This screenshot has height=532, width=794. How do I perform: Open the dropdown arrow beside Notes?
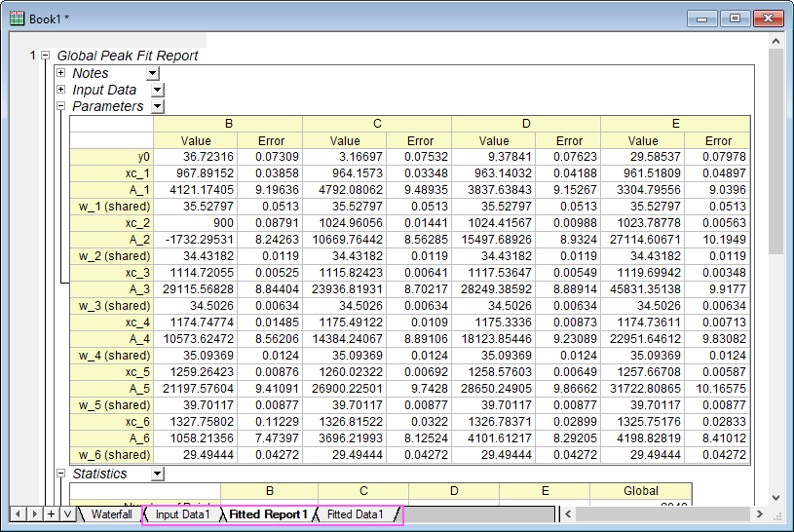coord(152,73)
